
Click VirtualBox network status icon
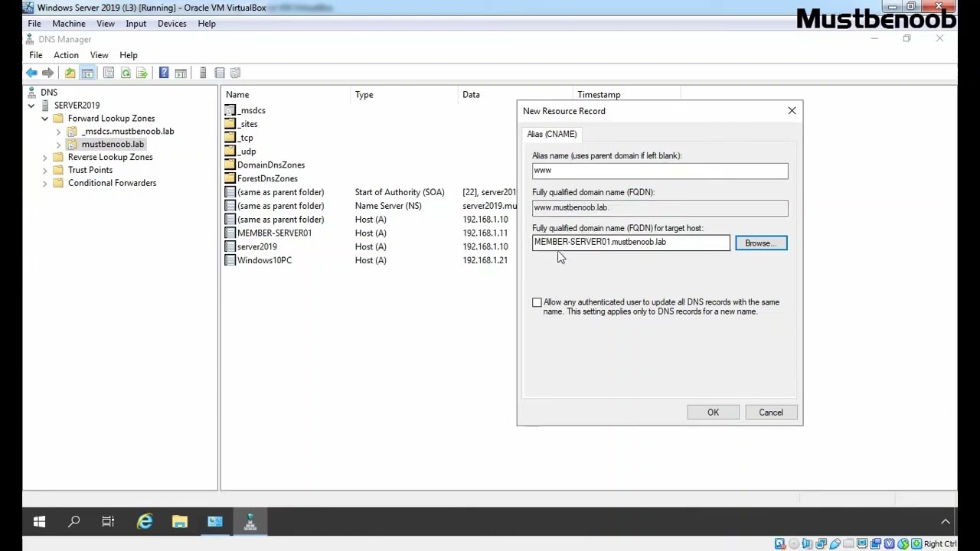[821, 544]
